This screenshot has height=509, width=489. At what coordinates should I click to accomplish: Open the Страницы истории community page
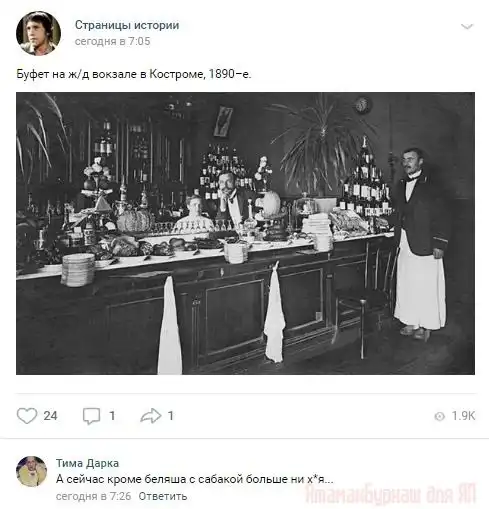click(127, 25)
